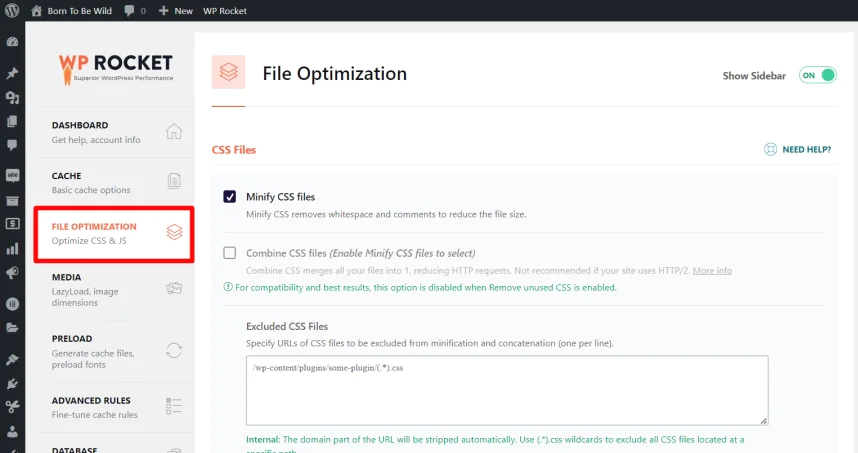Click the Cache document icon
The height and width of the screenshot is (453, 858).
click(174, 182)
